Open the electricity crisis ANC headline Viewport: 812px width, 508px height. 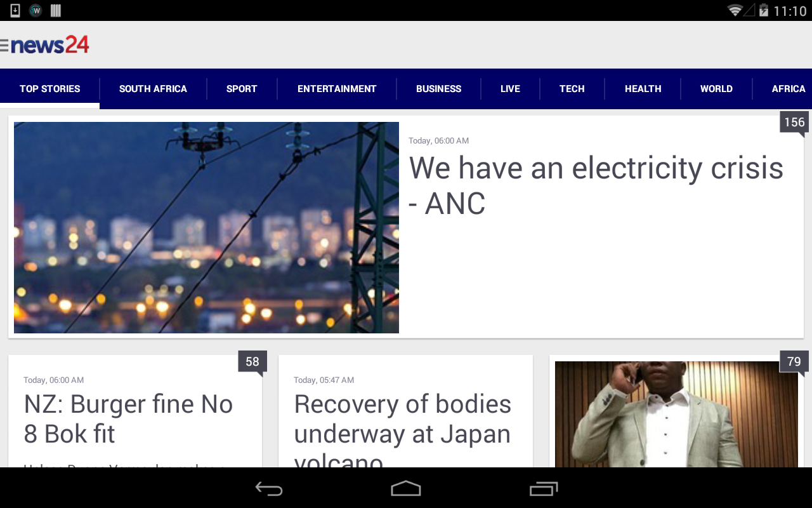point(596,185)
